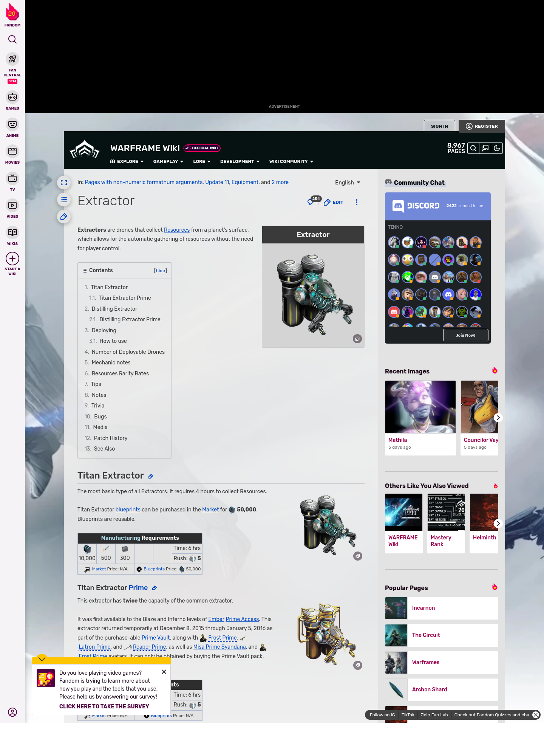Dismiss the bottom Fandom links bar

pyautogui.click(x=536, y=715)
